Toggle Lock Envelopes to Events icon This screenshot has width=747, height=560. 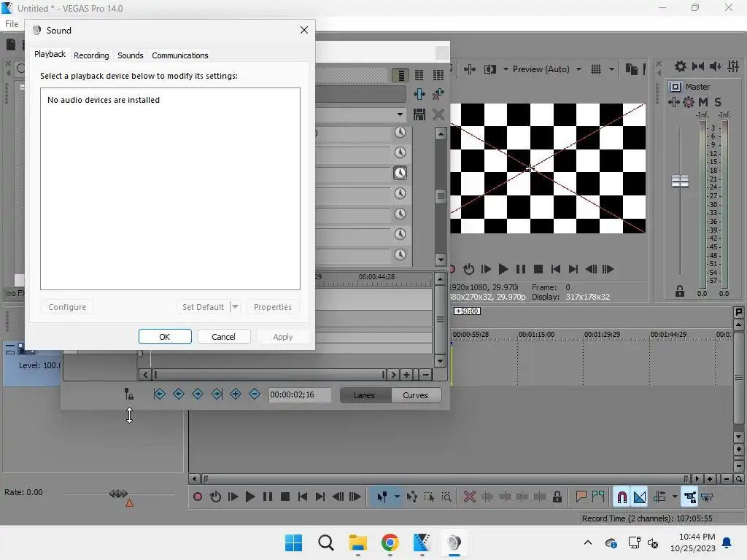pos(690,497)
